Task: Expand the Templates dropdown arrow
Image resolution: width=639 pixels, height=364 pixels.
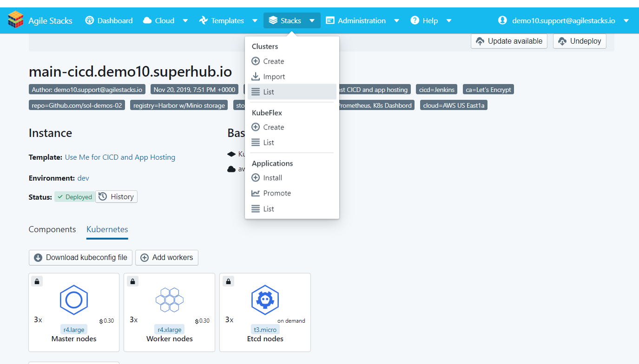Action: [x=255, y=20]
